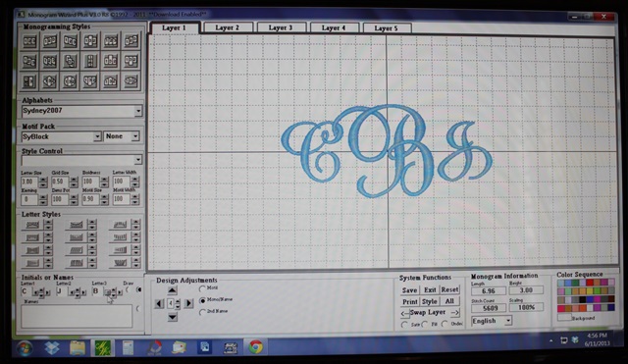
Task: Select the 2nd Name radio button
Action: click(202, 312)
